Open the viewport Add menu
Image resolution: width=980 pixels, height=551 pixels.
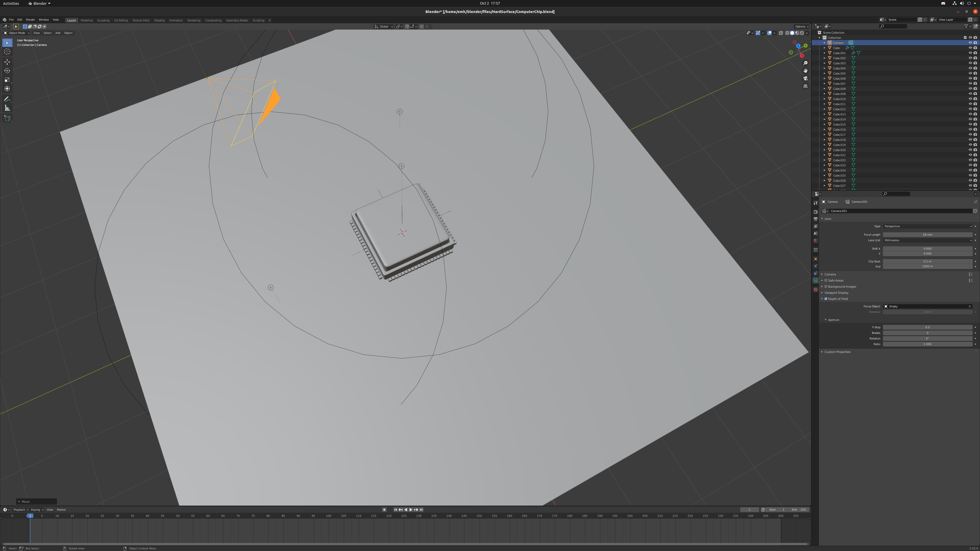pyautogui.click(x=58, y=33)
